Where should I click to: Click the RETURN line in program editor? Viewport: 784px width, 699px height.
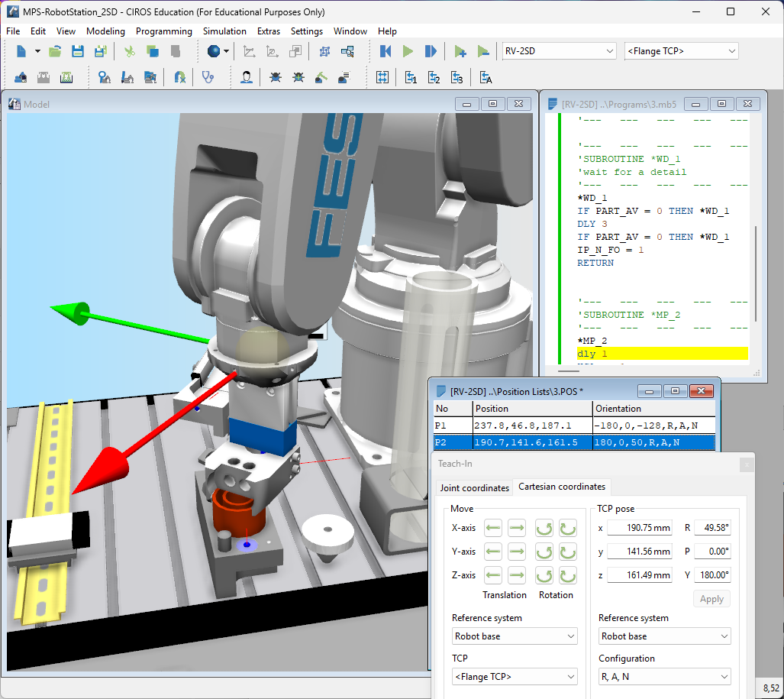pos(595,263)
